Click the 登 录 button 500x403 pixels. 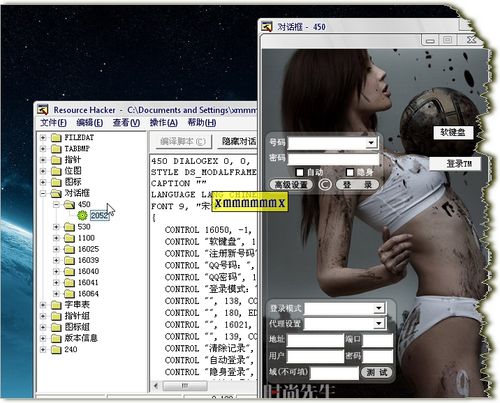point(357,185)
